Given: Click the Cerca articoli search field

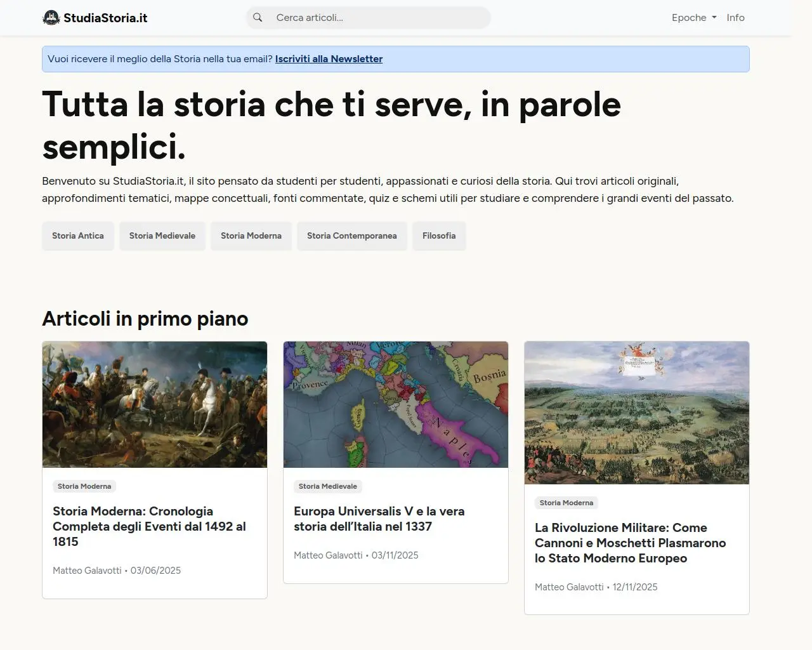Looking at the screenshot, I should point(368,17).
